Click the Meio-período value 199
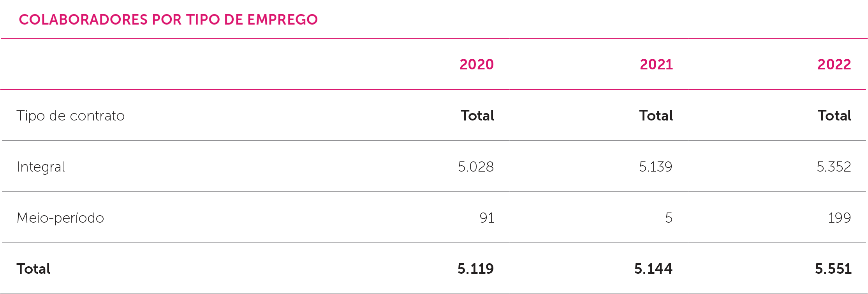This screenshot has height=294, width=868. point(839,218)
